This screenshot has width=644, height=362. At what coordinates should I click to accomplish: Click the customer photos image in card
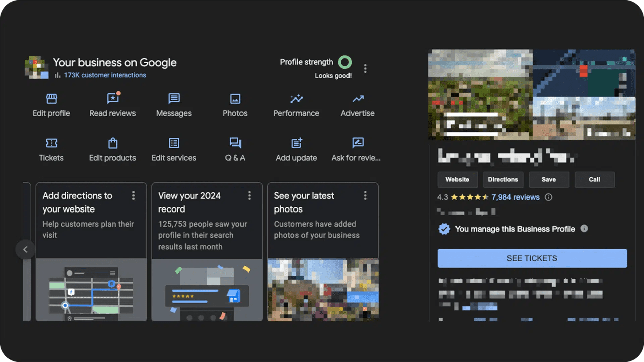pyautogui.click(x=323, y=290)
